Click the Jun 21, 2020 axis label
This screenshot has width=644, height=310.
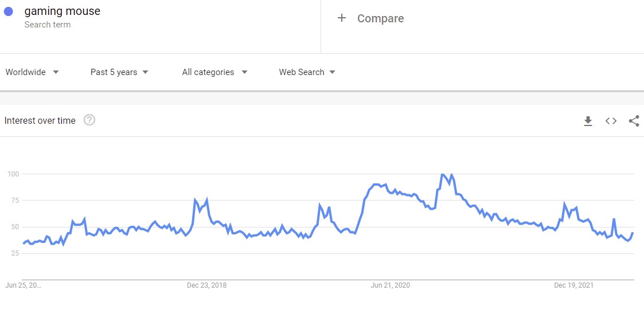click(x=391, y=285)
